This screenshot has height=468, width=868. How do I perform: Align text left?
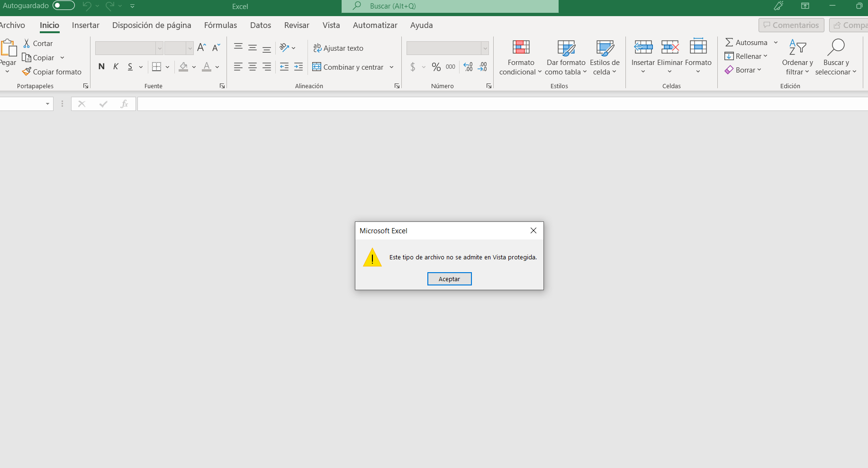click(x=238, y=67)
